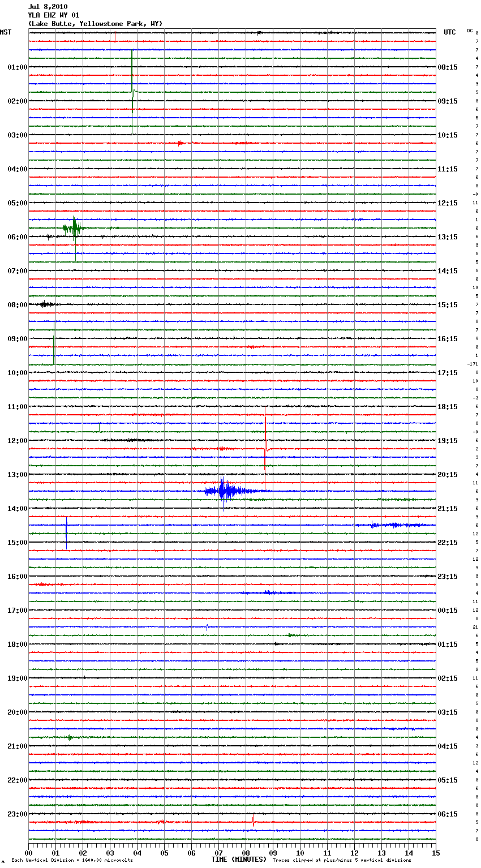This screenshot has height=868, width=481.
Task: Click the 'UTC' time zone label
Action: [x=449, y=32]
